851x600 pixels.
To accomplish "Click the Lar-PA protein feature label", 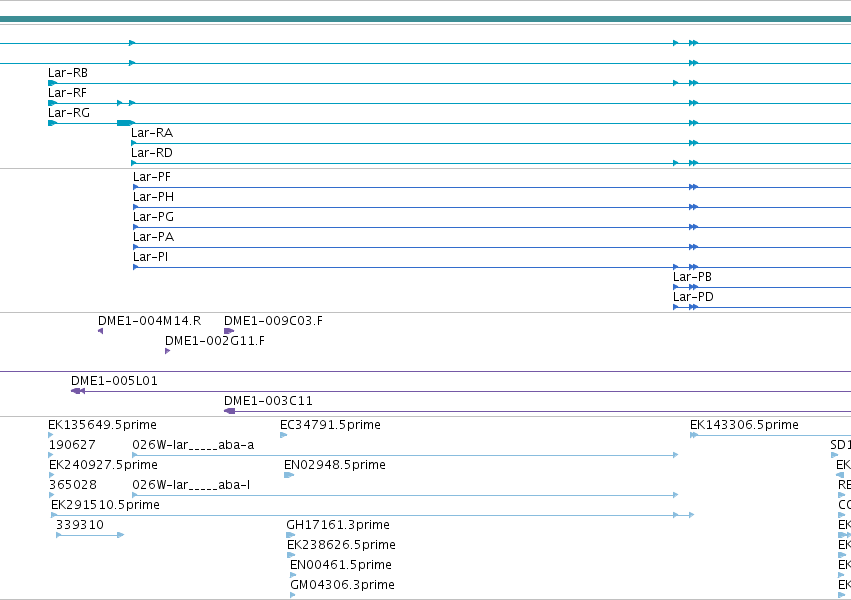I will coord(154,237).
